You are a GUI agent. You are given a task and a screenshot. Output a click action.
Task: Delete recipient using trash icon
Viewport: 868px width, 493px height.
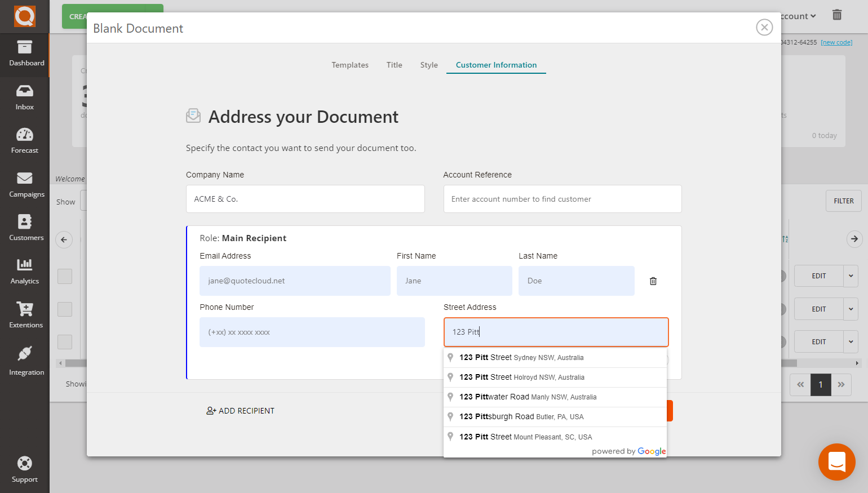click(x=653, y=281)
